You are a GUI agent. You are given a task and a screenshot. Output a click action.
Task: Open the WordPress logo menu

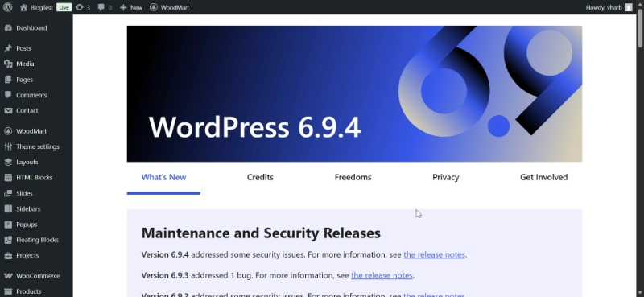(x=7, y=7)
